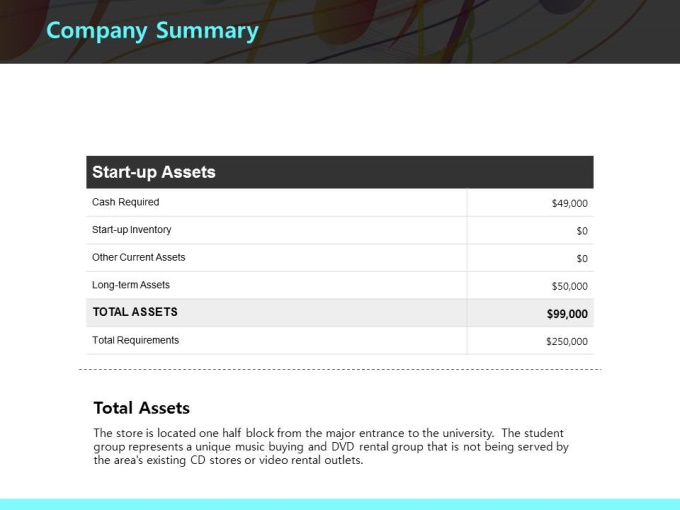Screen dimensions: 680x510
Task: Click the Company Summary slide title
Action: (x=152, y=31)
